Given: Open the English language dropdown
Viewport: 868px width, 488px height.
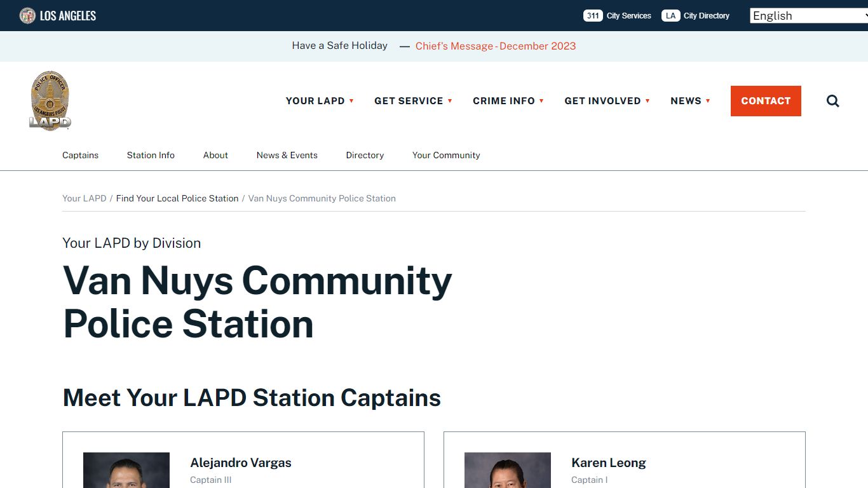Looking at the screenshot, I should pos(808,16).
